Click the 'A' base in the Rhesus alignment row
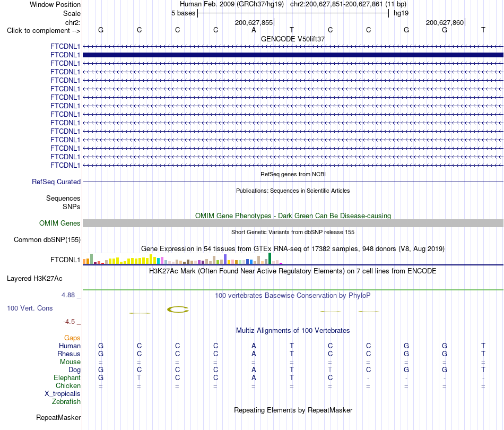The image size is (504, 430). point(254,354)
